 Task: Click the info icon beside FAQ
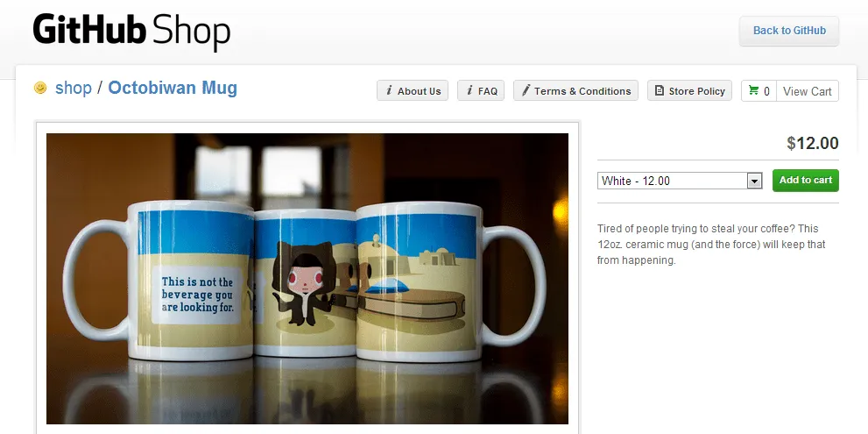point(469,90)
